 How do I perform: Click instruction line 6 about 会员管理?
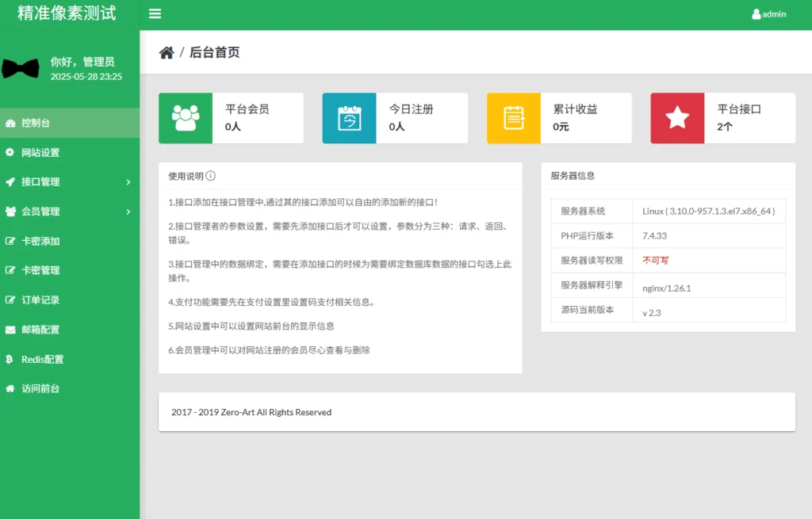tap(270, 350)
